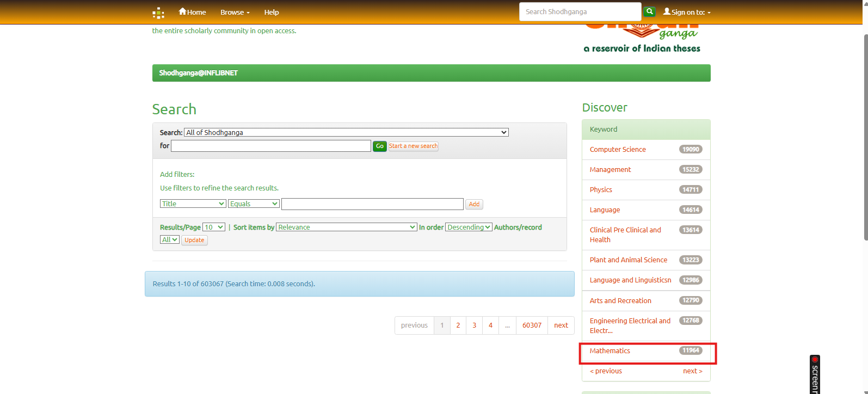Select the Mathematics keyword link

tap(610, 351)
